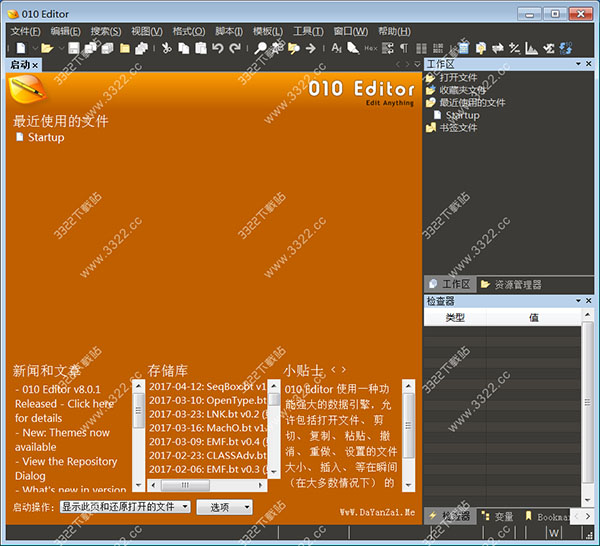Screen dimensions: 600x546
Task: Click the Redo arrow icon
Action: click(235, 48)
